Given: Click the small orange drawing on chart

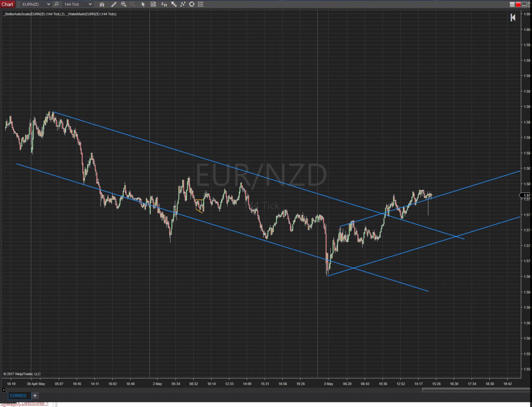Looking at the screenshot, I should click(x=199, y=207).
